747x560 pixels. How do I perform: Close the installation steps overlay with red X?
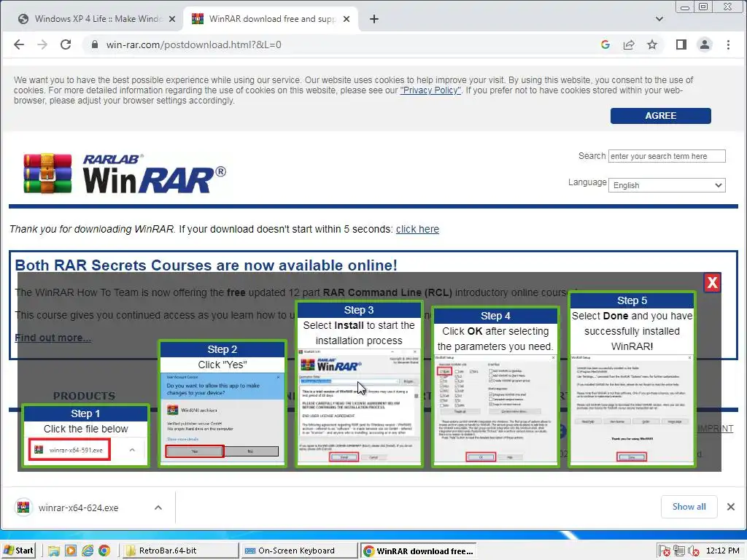click(712, 283)
